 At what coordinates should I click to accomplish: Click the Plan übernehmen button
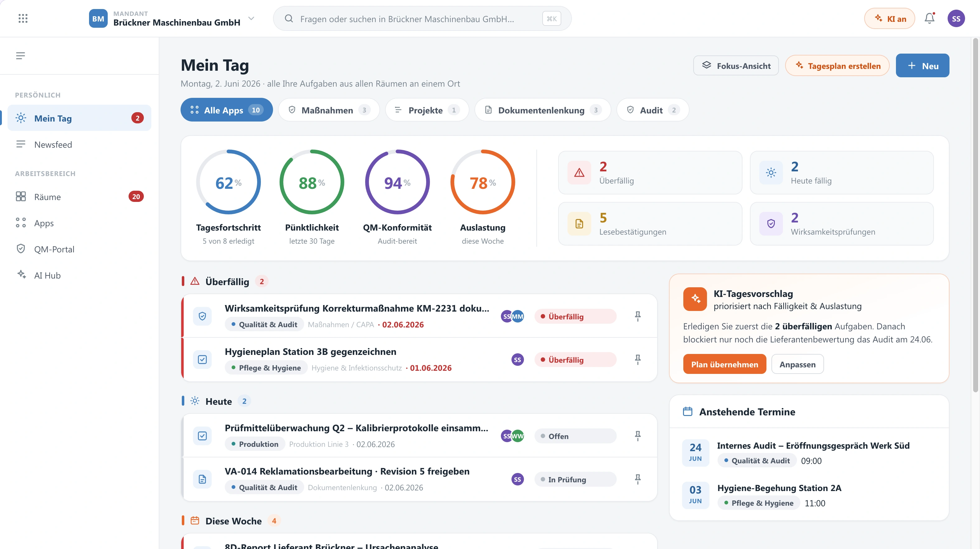click(x=724, y=364)
